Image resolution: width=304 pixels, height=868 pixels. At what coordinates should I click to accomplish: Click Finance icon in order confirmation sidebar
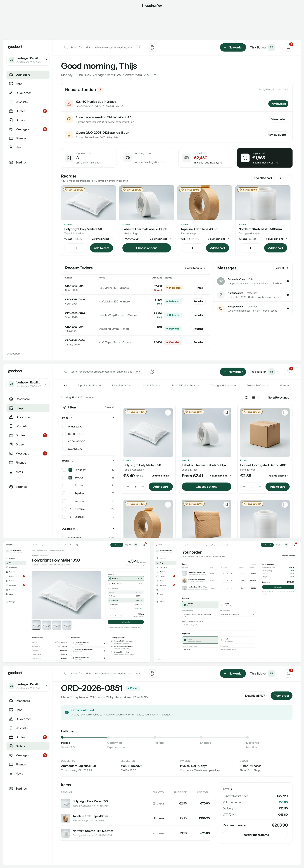click(x=11, y=765)
